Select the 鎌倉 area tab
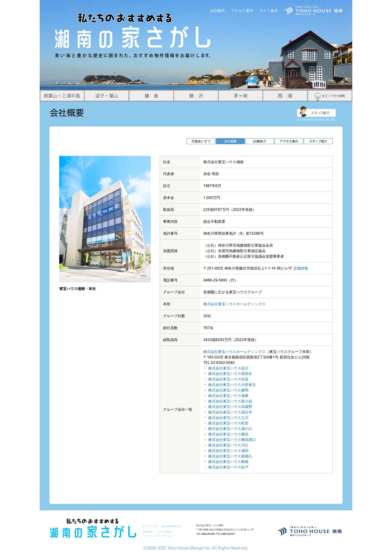The height and width of the screenshot is (558, 392). [151, 96]
